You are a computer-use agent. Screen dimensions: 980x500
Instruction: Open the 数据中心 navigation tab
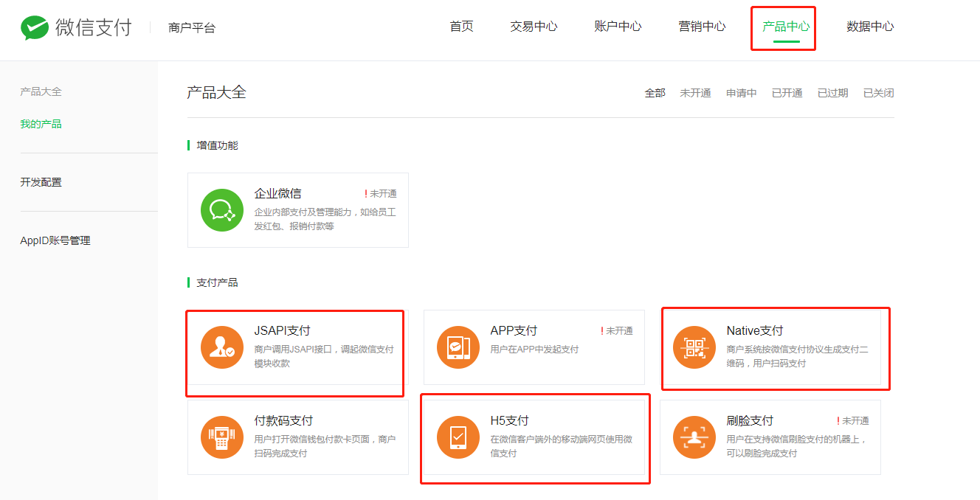(870, 27)
